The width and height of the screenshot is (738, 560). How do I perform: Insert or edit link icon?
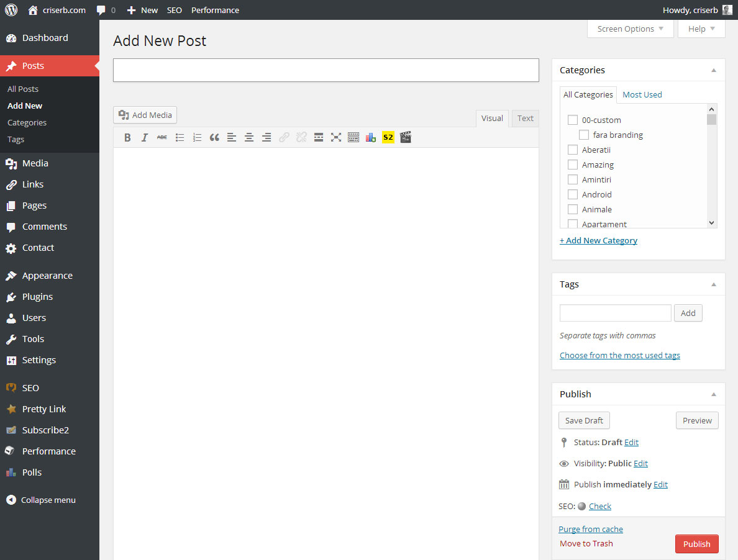(284, 137)
